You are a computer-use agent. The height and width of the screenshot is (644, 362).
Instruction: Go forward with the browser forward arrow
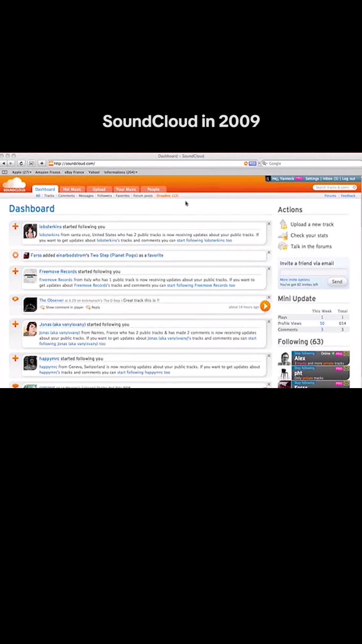coord(11,163)
